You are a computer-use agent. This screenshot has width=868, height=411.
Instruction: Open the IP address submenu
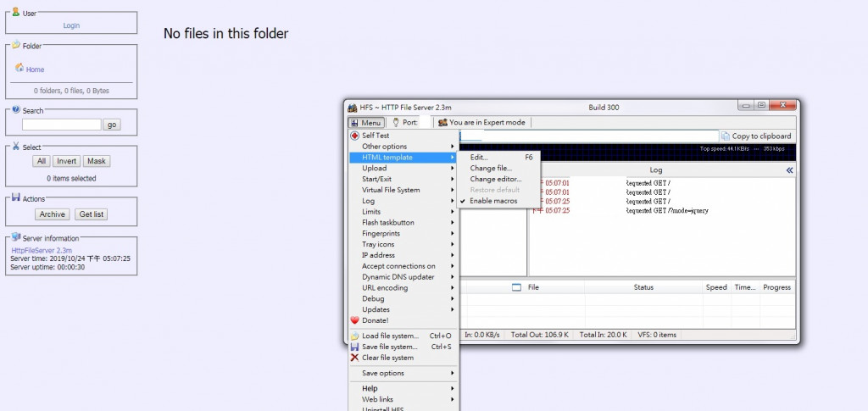(x=404, y=255)
